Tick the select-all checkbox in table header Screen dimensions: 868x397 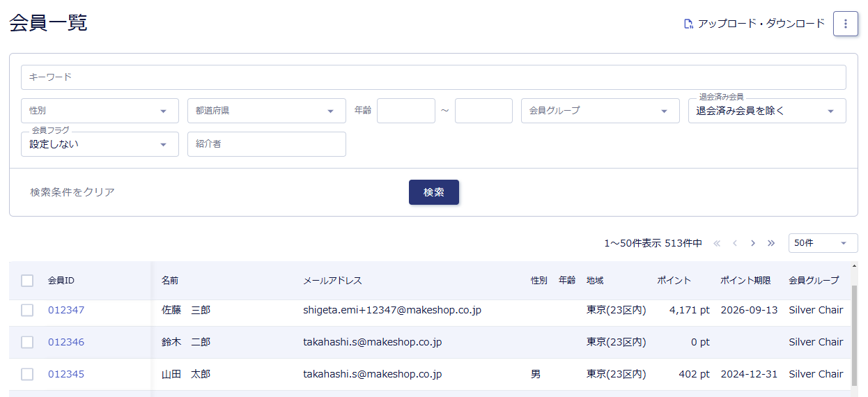(27, 281)
